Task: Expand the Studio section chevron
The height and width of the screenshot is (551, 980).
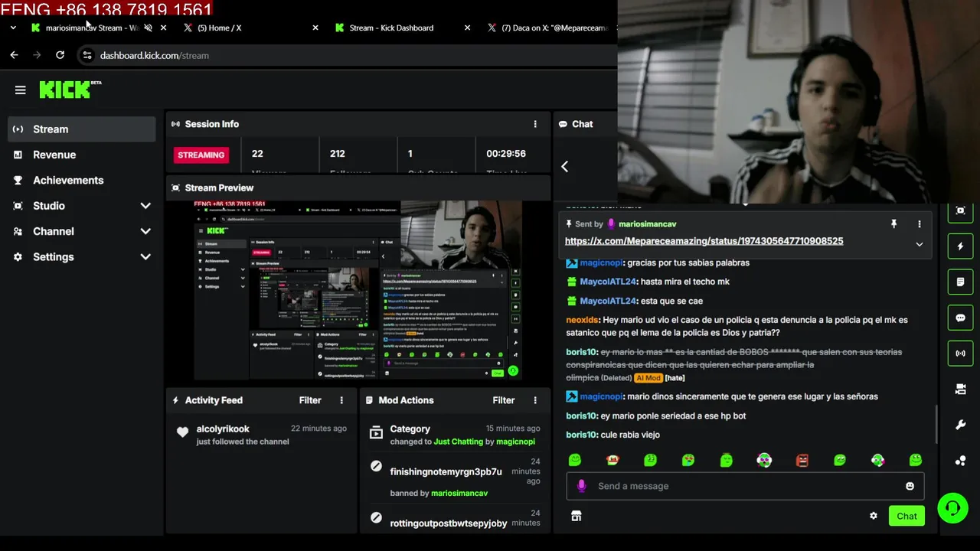Action: 145,206
